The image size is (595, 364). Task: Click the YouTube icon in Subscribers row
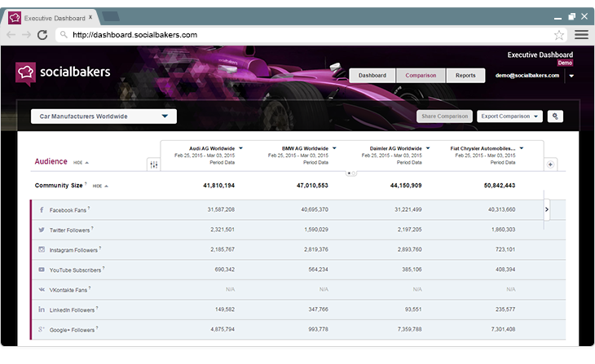pos(42,270)
